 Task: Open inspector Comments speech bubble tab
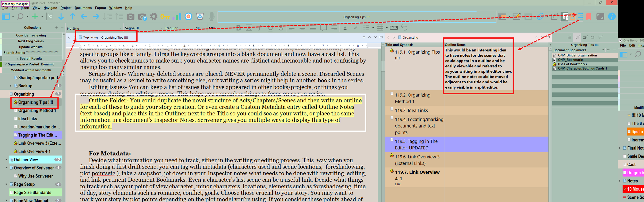(601, 37)
